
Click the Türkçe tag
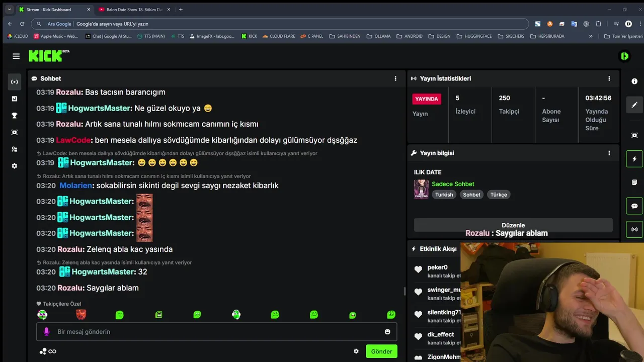[x=499, y=195]
